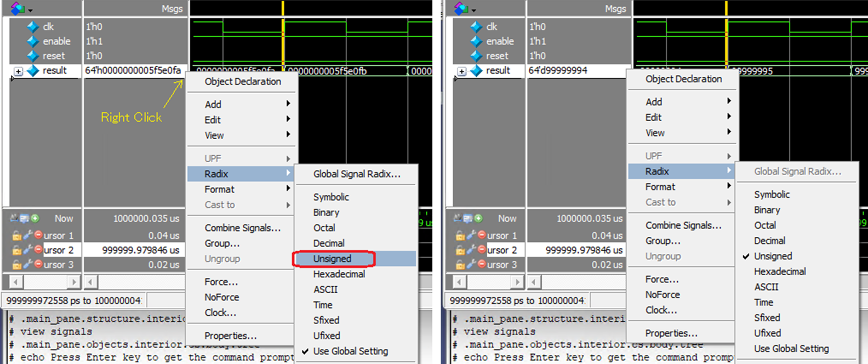Expand the result bus showing 64'd99999994
Viewport: 868px width, 364px height.
(461, 71)
